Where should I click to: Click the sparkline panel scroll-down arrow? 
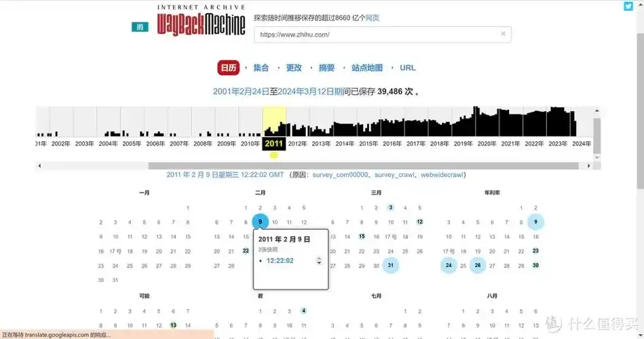[x=596, y=157]
